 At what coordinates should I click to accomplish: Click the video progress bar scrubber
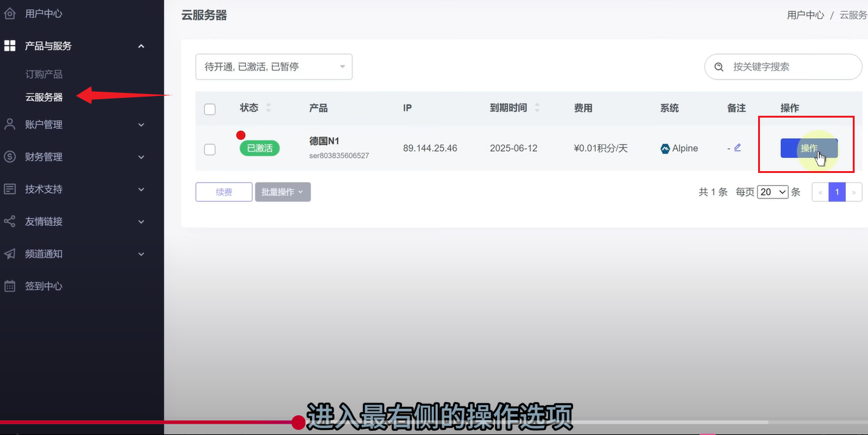click(x=298, y=422)
